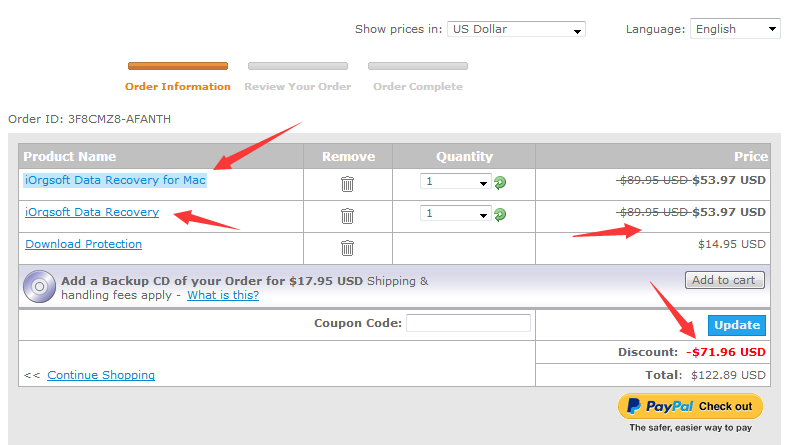Click the What is this? link
This screenshot has height=445, width=790.
coord(223,295)
